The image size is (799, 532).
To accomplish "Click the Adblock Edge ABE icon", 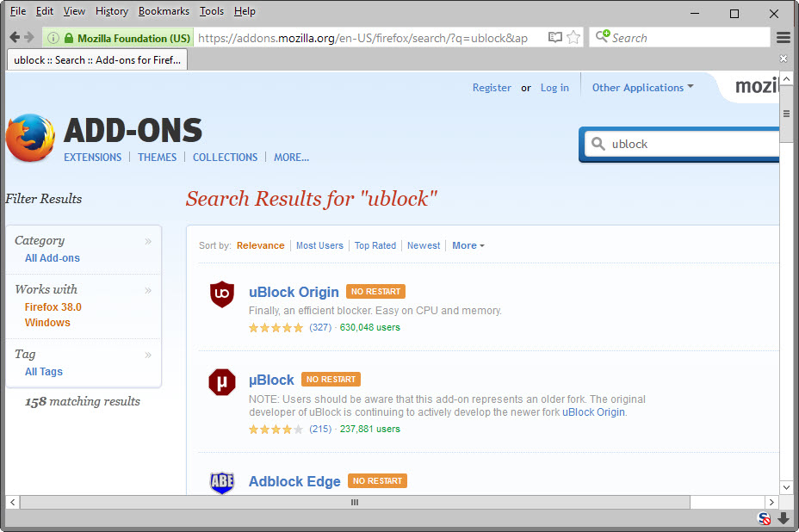I will (x=221, y=482).
